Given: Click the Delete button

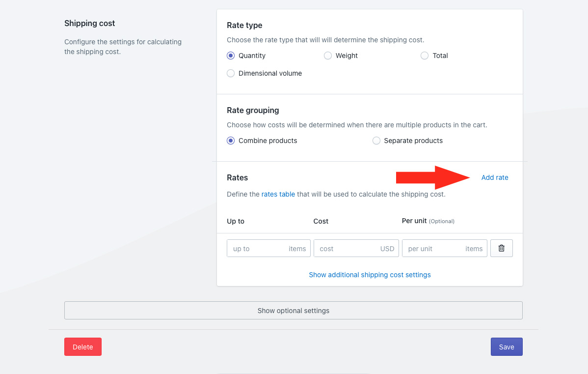Looking at the screenshot, I should (x=82, y=346).
